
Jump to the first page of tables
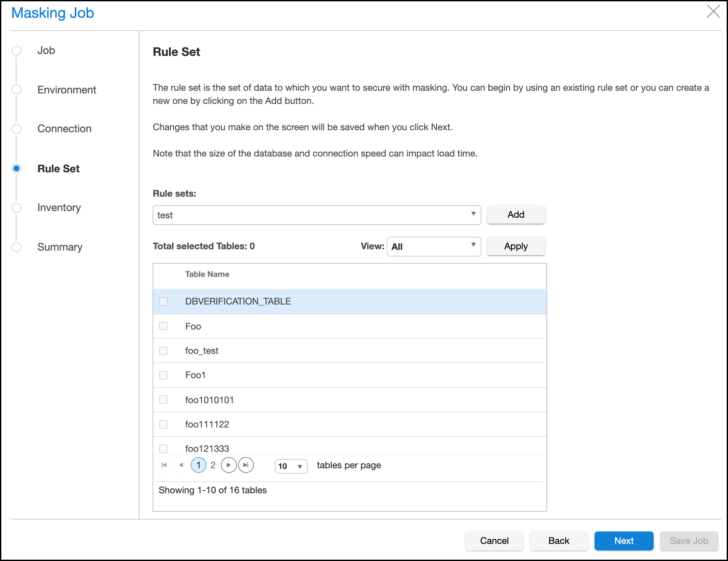(x=164, y=465)
